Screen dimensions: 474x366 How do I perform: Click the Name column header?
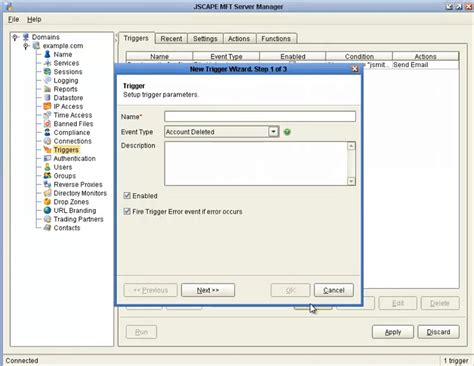(x=159, y=56)
